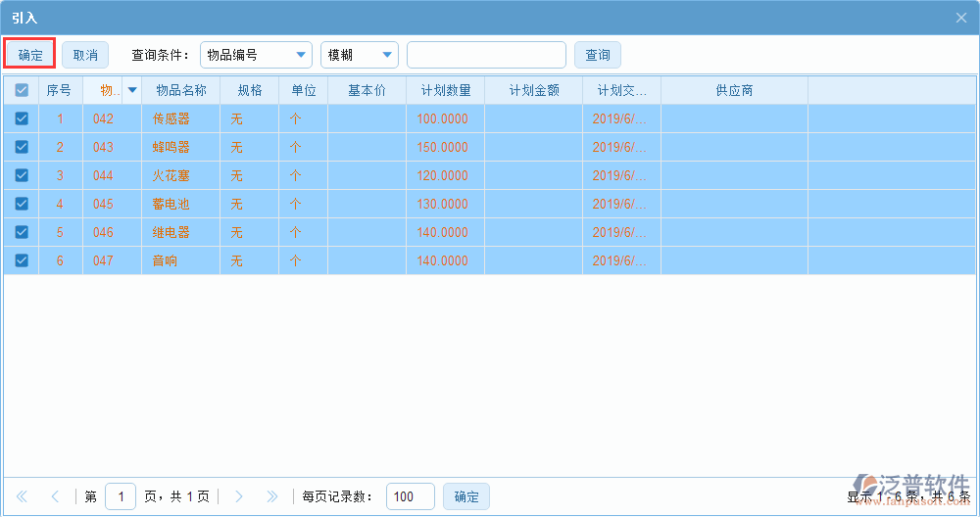Select the 传感器 item name cell
The image size is (980, 517).
pos(180,118)
